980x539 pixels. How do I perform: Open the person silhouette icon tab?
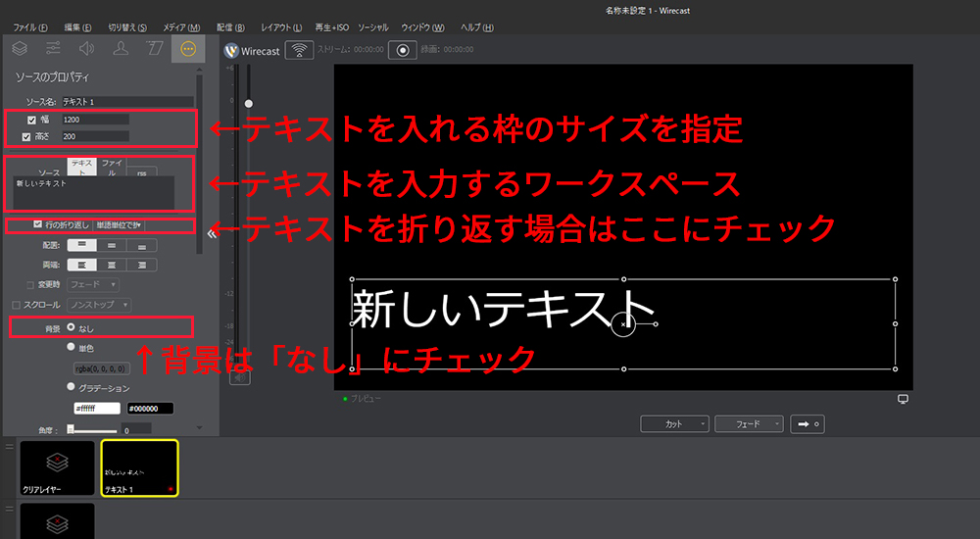[120, 48]
